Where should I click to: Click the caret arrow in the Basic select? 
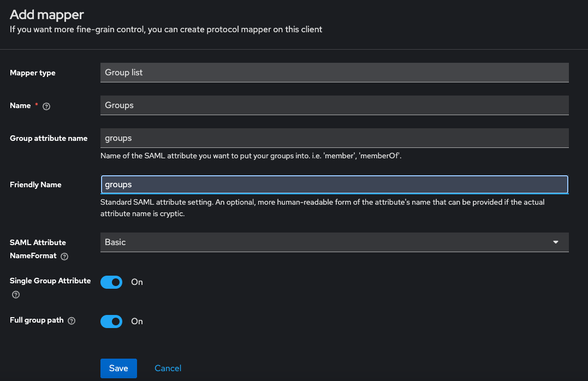556,242
